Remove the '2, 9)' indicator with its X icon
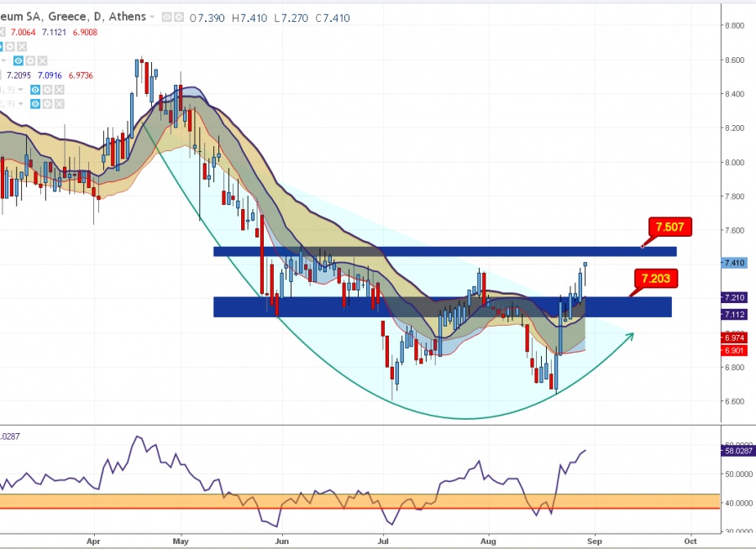 (x=58, y=103)
